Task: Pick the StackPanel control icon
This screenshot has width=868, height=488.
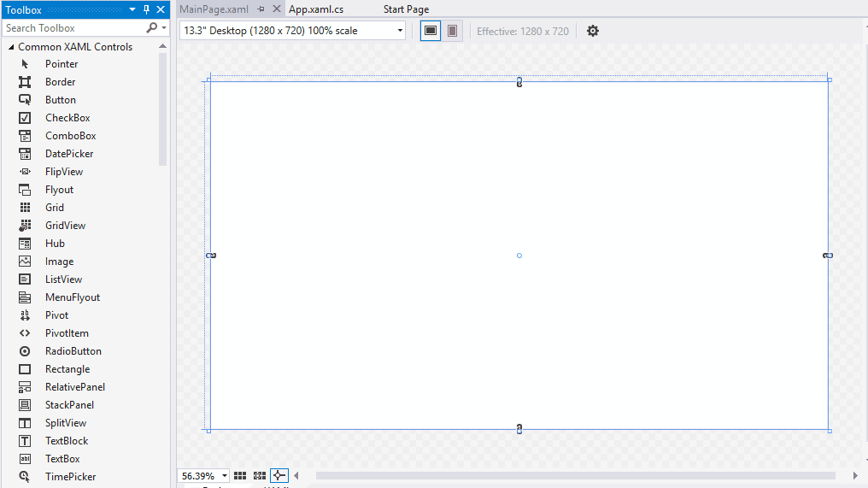Action: [25, 405]
